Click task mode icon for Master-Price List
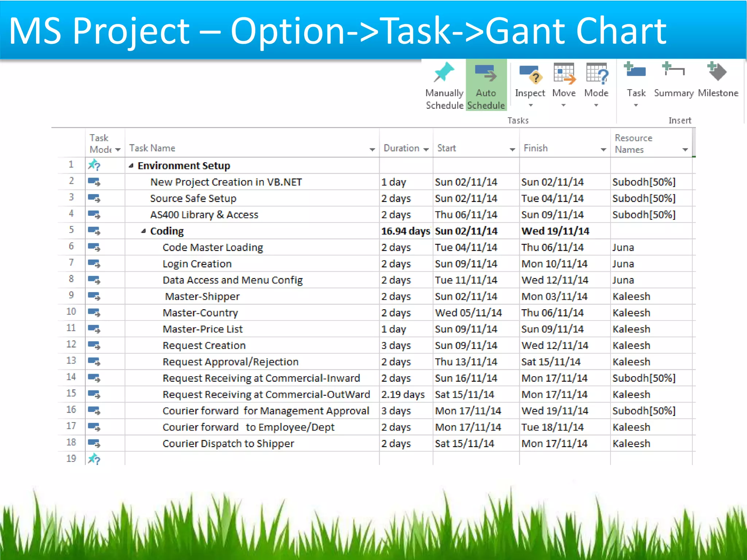Viewport: 747px width, 560px height. [94, 329]
